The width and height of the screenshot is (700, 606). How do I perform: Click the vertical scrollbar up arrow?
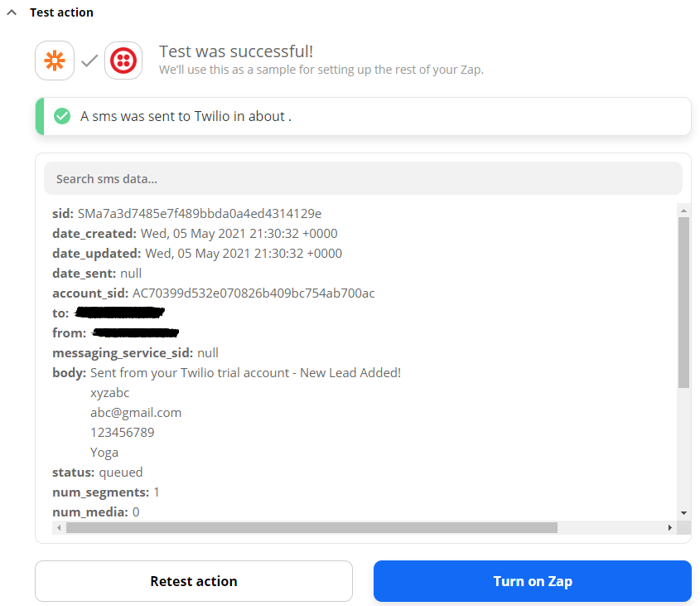(683, 210)
